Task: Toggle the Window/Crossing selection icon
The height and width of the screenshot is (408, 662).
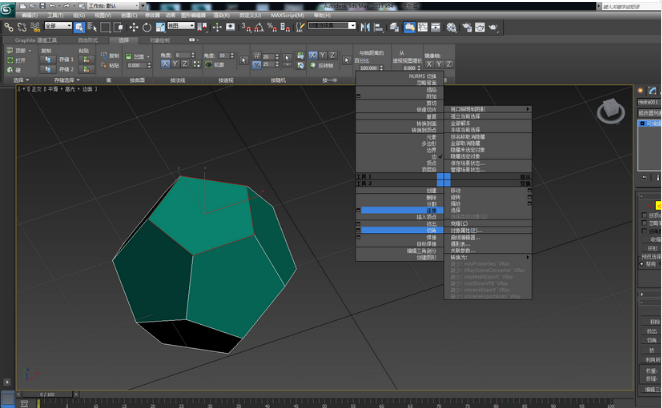Action: coord(118,27)
